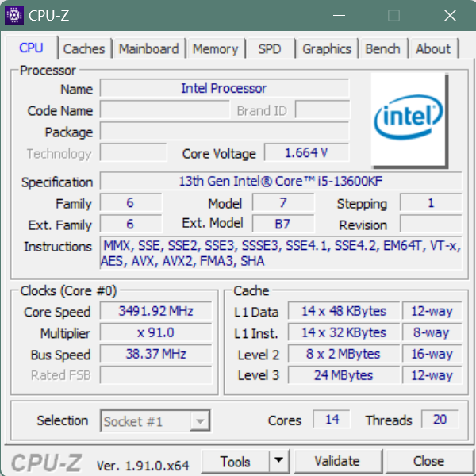Click the CPU-Z app icon in title bar
Image resolution: width=476 pixels, height=476 pixels.
coord(14,15)
